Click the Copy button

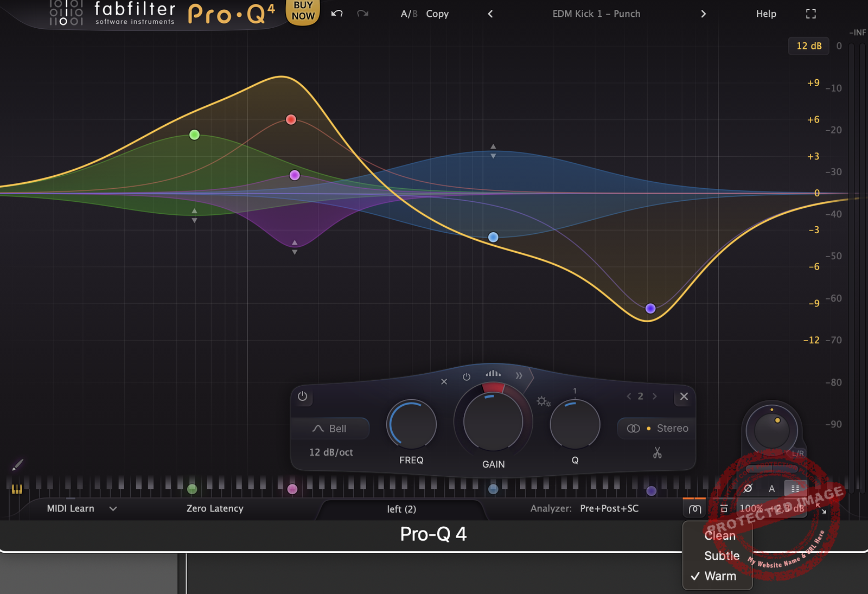click(437, 14)
